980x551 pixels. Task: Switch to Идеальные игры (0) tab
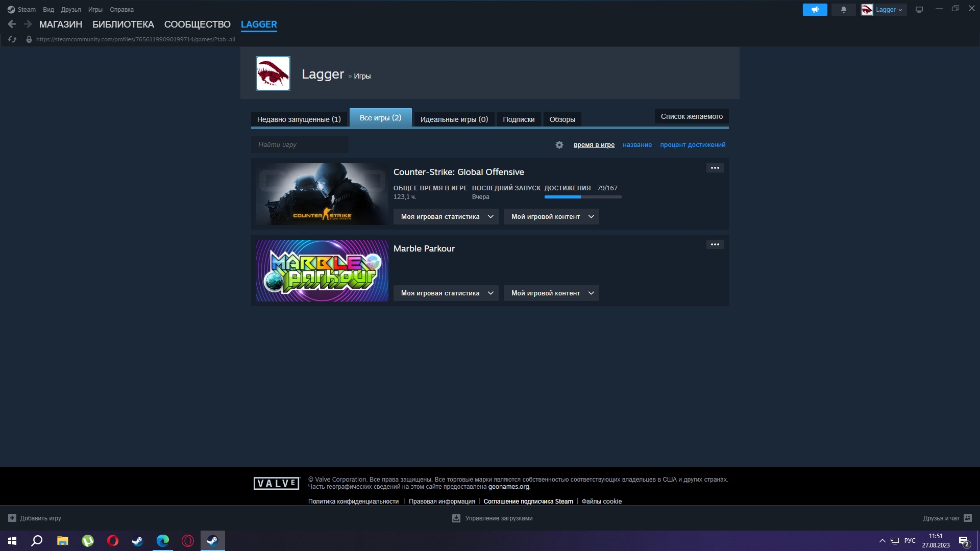[x=454, y=119]
